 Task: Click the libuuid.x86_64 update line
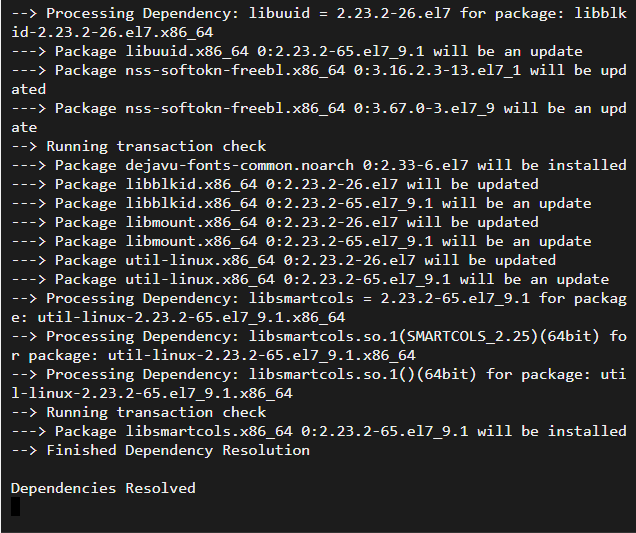[297, 52]
